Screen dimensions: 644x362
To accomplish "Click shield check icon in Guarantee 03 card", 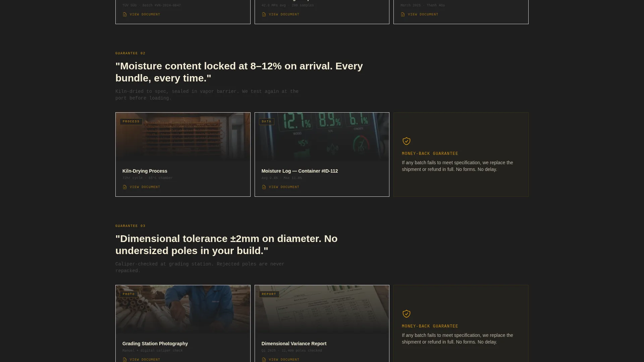I will tap(407, 314).
